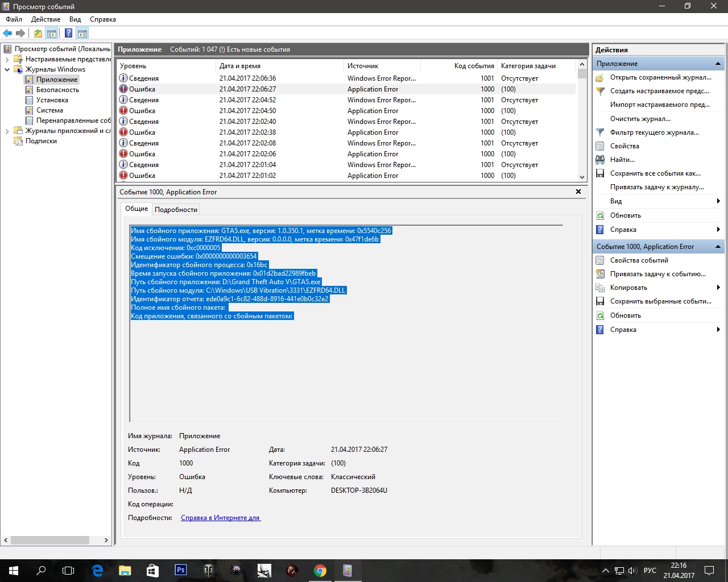Collapse 'Журналы Windows' tree node

[x=7, y=69]
